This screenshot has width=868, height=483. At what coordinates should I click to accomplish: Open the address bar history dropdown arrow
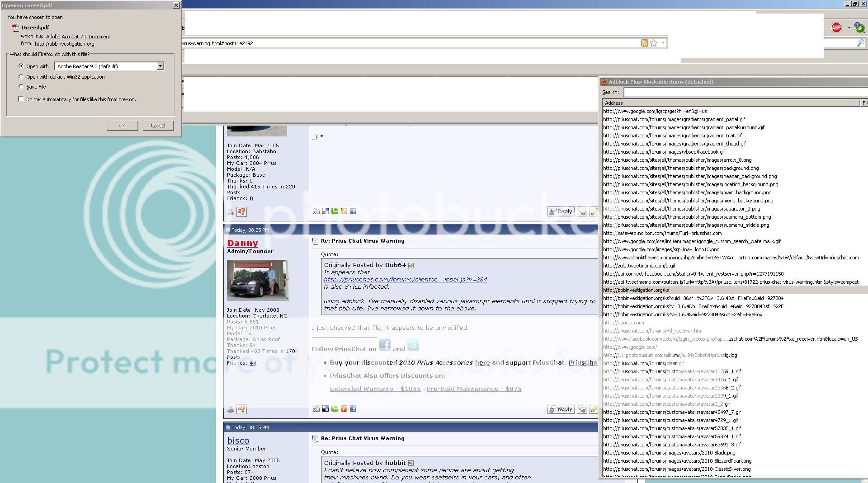point(663,43)
